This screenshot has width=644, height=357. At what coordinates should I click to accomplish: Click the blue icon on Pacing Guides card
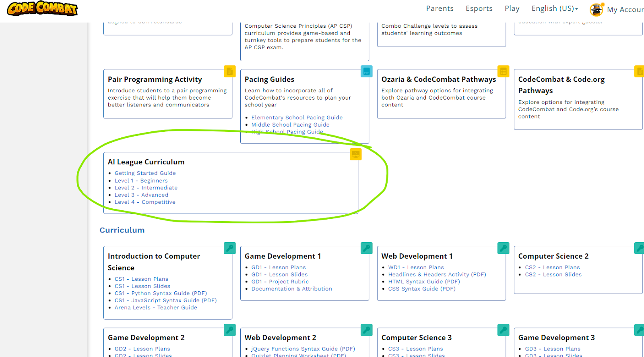[366, 71]
